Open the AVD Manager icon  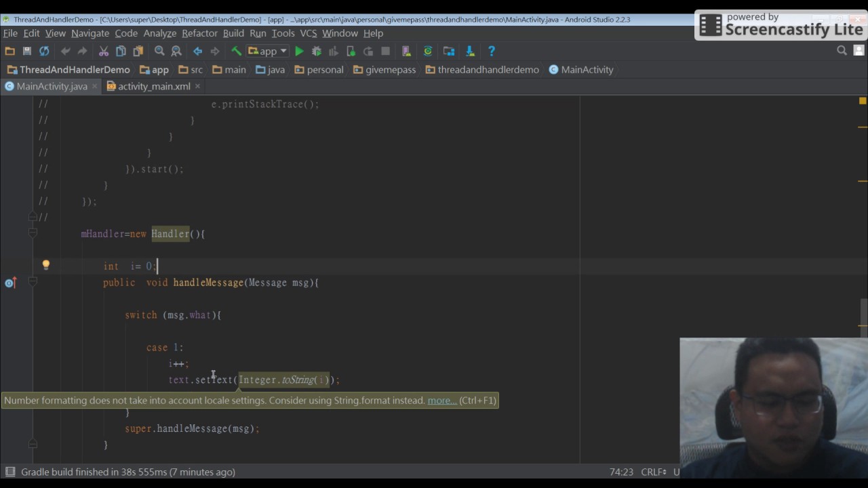coord(406,51)
